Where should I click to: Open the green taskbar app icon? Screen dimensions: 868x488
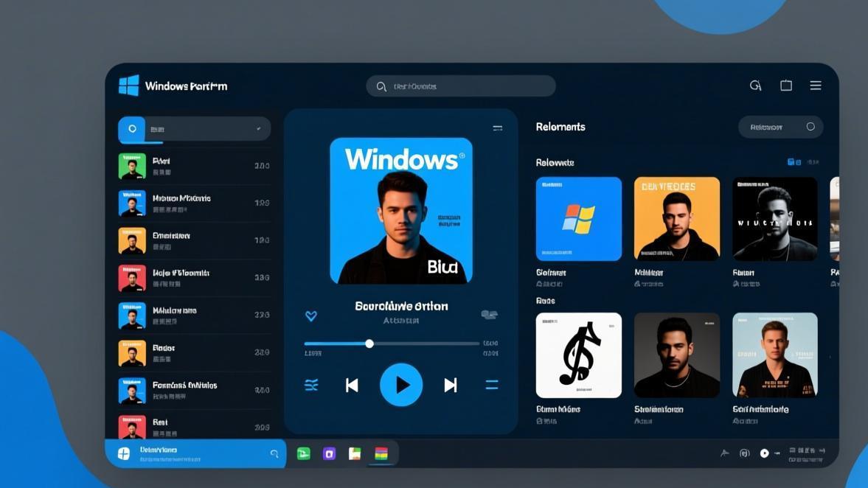pos(303,453)
